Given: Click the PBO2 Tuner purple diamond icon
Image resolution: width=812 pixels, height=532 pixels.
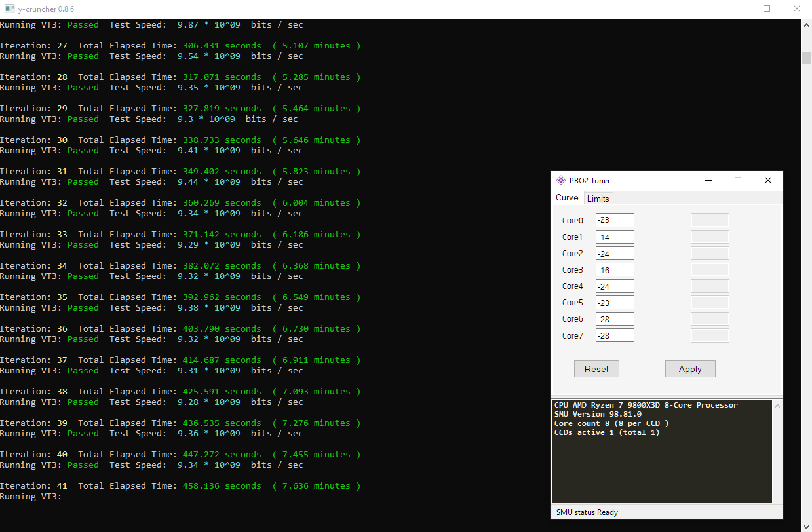Looking at the screenshot, I should [560, 180].
